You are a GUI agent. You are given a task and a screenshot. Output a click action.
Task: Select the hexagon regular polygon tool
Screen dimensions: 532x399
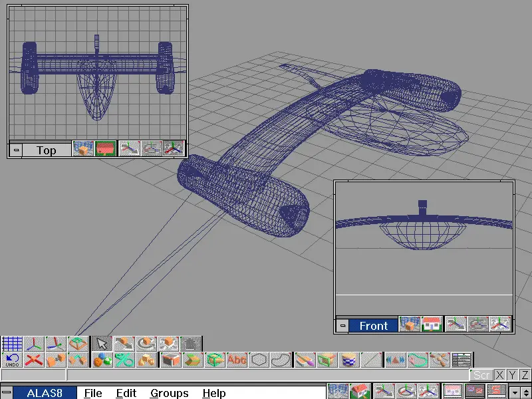point(259,360)
